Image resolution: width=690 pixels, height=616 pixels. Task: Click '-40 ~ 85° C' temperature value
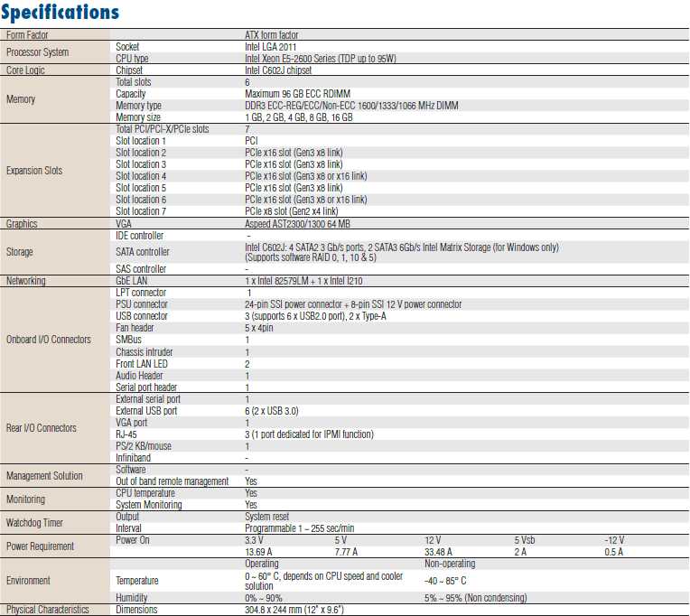(x=445, y=582)
